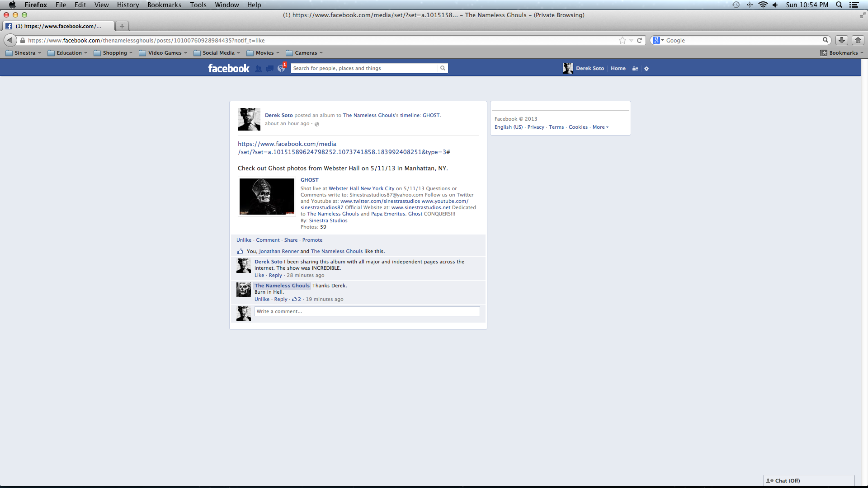Expand the Education bookmarks folder
This screenshot has width=868, height=488.
[67, 53]
